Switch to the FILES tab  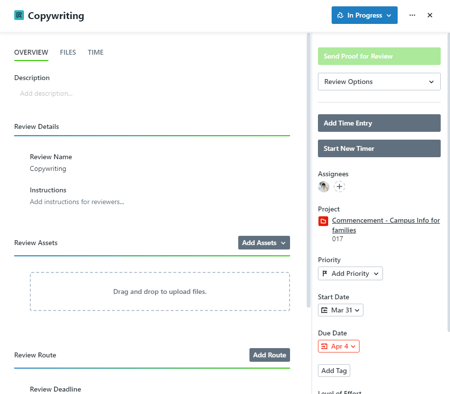pos(68,52)
